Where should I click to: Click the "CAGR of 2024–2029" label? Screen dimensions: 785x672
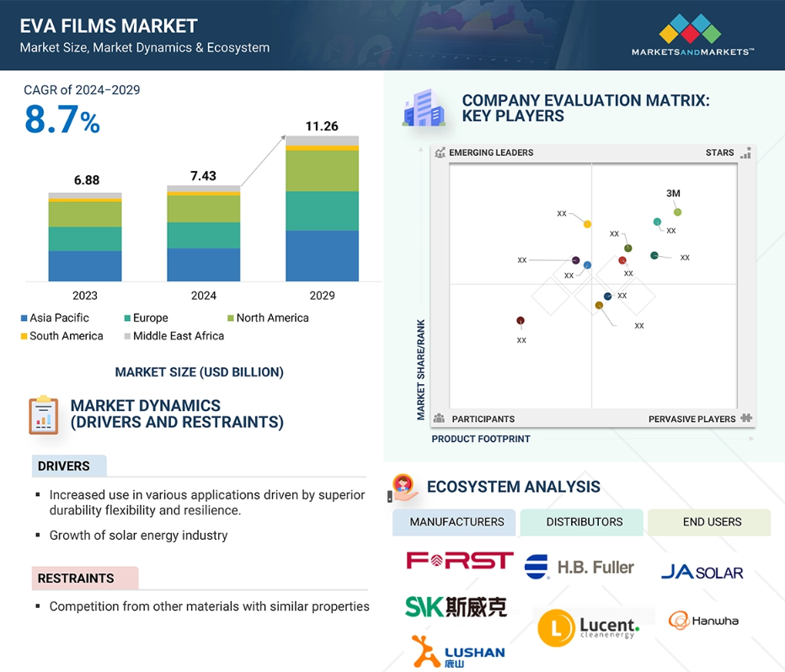click(82, 90)
